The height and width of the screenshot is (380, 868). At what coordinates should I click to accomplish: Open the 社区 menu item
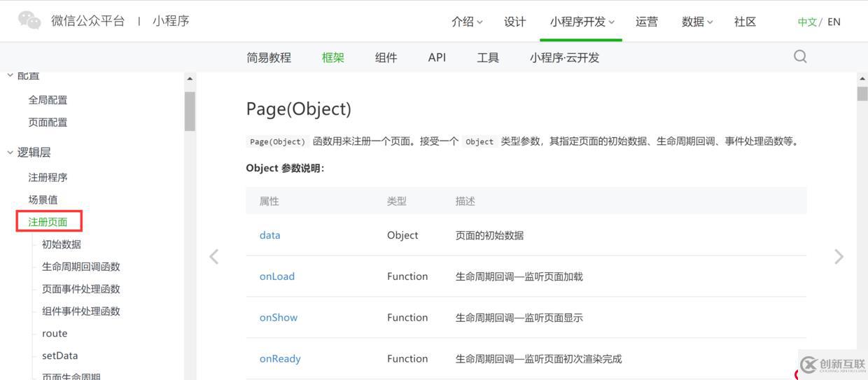745,22
